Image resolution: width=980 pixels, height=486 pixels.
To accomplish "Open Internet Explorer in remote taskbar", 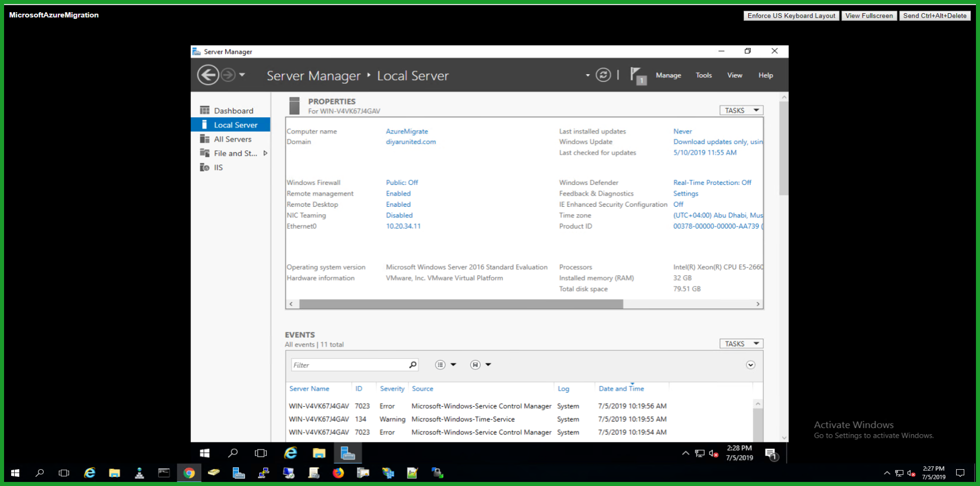I will click(291, 453).
